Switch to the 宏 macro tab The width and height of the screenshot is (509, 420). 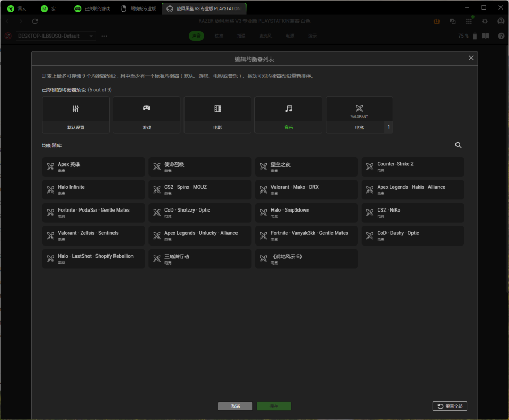pyautogui.click(x=48, y=9)
